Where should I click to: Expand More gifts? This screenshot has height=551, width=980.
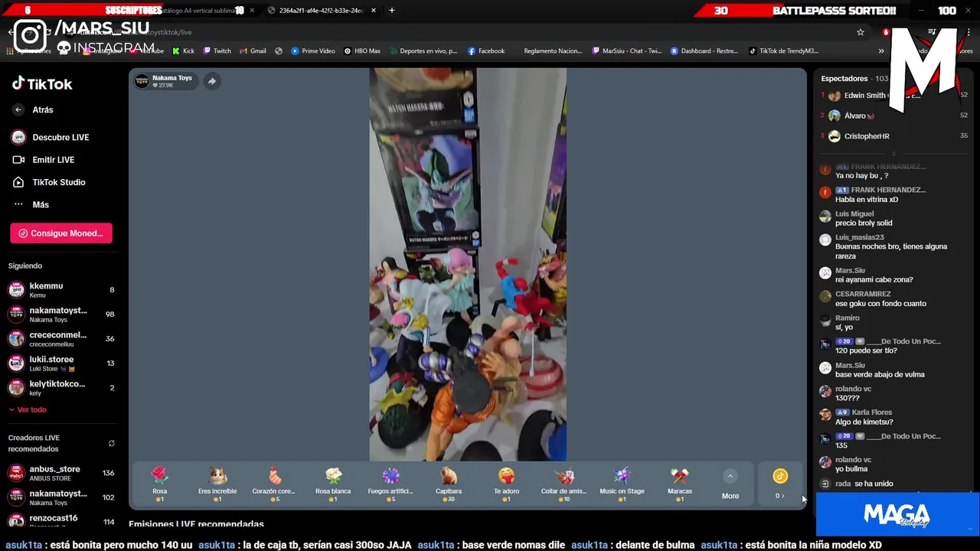[730, 485]
